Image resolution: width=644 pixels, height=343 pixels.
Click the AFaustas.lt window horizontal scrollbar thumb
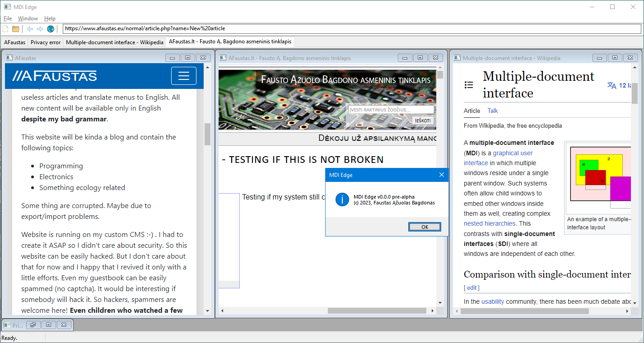[377, 311]
